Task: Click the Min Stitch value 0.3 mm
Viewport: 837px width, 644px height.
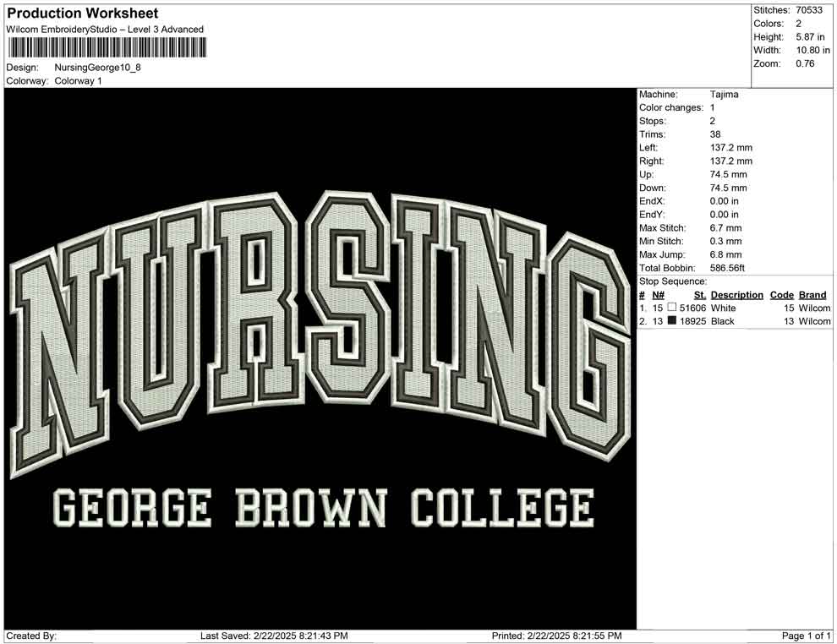Action: click(726, 241)
